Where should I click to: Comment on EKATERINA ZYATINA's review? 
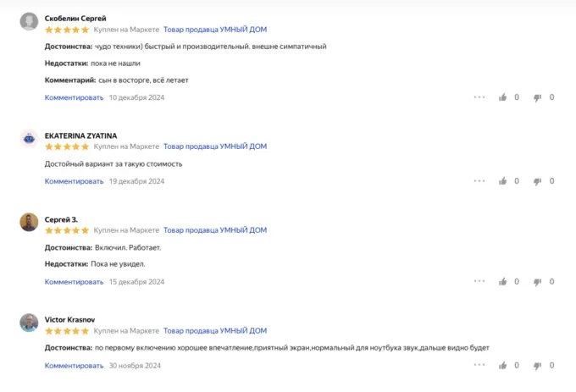pos(74,181)
